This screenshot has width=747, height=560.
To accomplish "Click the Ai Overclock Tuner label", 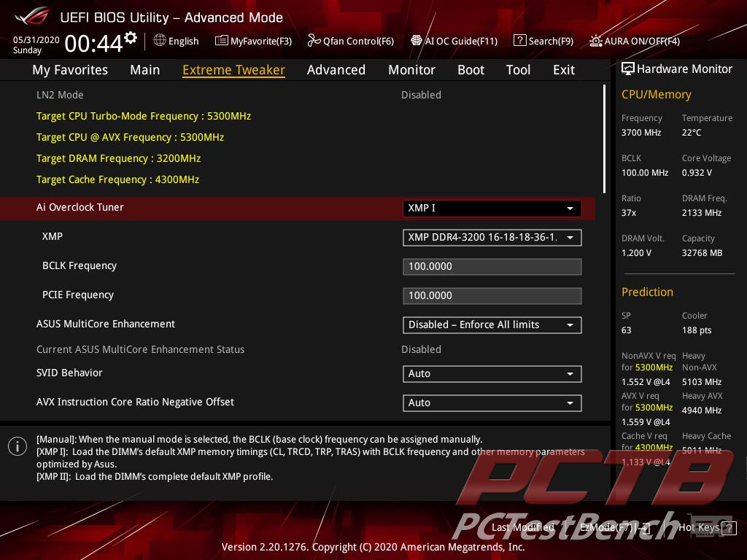I will [80, 207].
